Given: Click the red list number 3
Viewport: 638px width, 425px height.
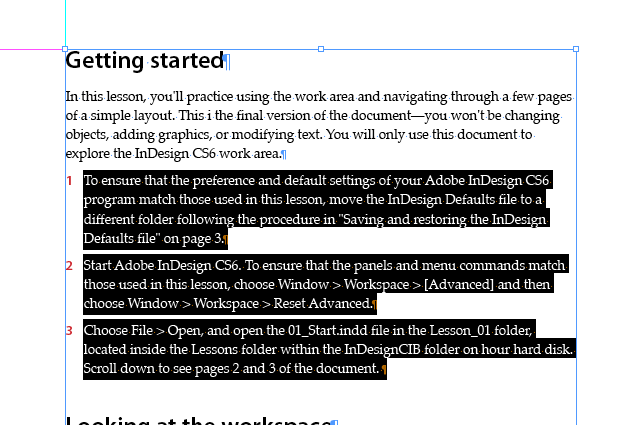Looking at the screenshot, I should (x=70, y=331).
